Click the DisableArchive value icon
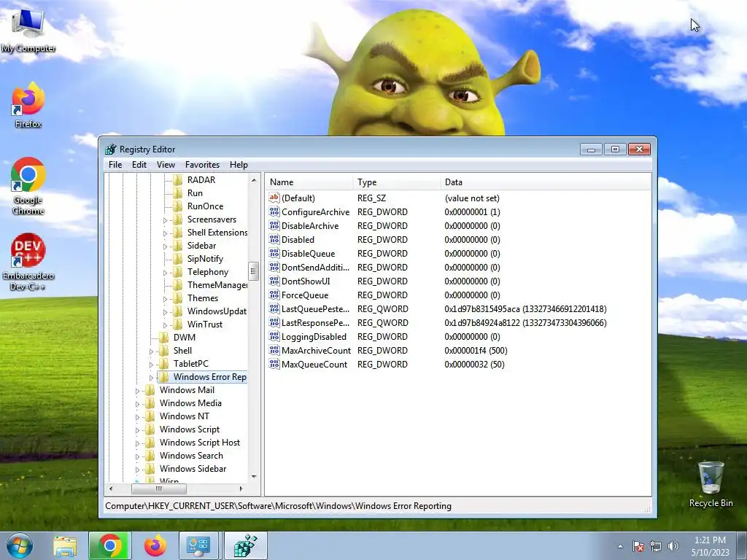 [x=274, y=226]
